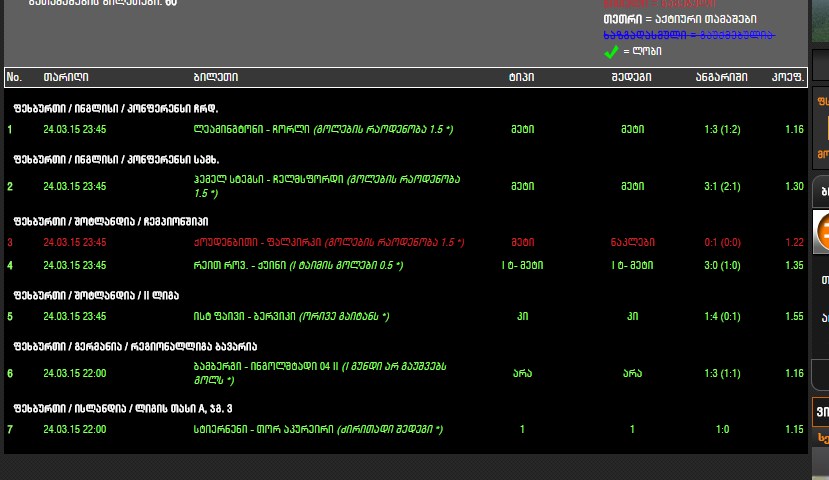Click score '3:0 (1:0)' in row 4
The height and width of the screenshot is (480, 829).
click(x=722, y=265)
